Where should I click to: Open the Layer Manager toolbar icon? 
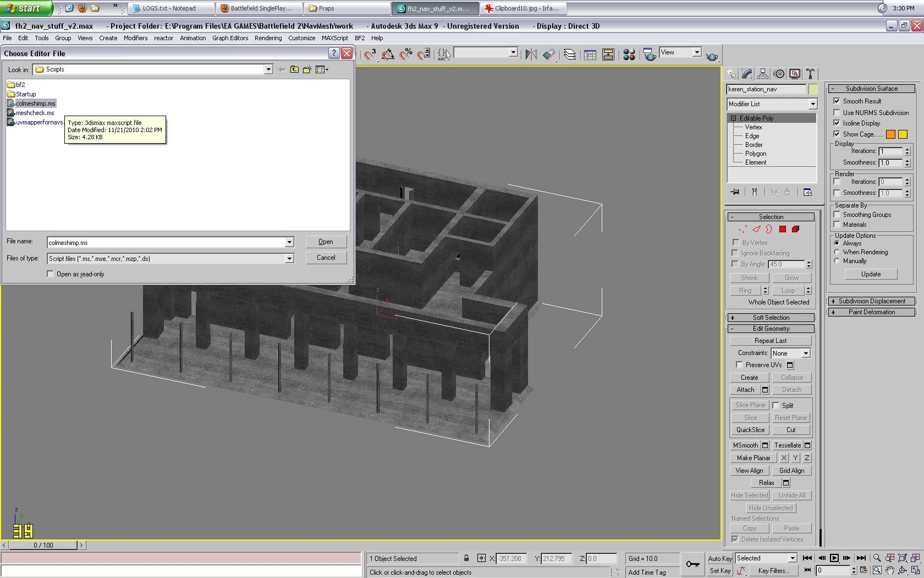click(570, 54)
